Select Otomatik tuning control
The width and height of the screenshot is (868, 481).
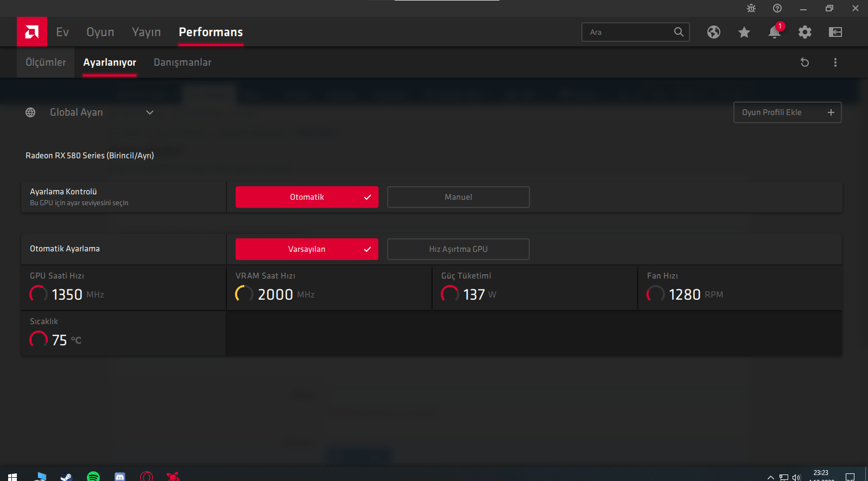tap(307, 197)
